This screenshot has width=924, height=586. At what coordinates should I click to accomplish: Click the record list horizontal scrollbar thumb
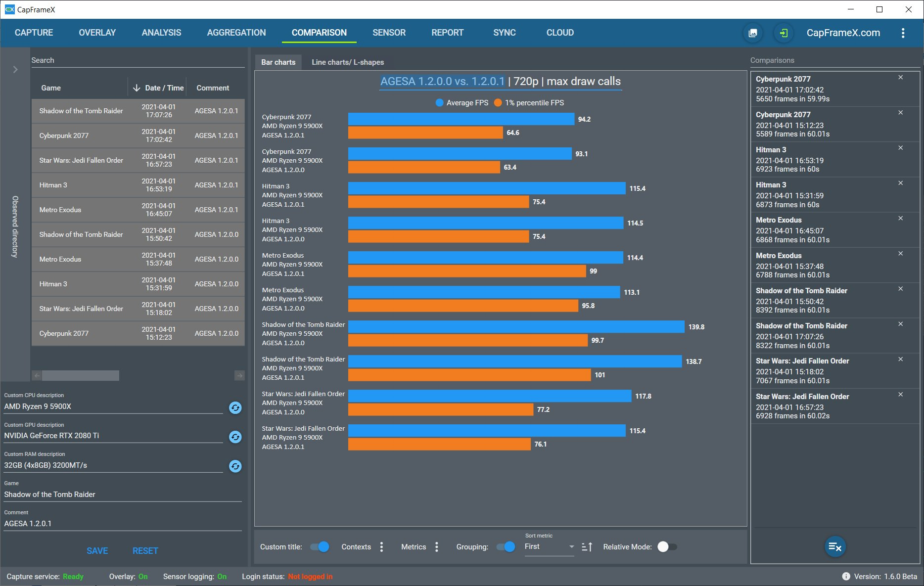(81, 376)
